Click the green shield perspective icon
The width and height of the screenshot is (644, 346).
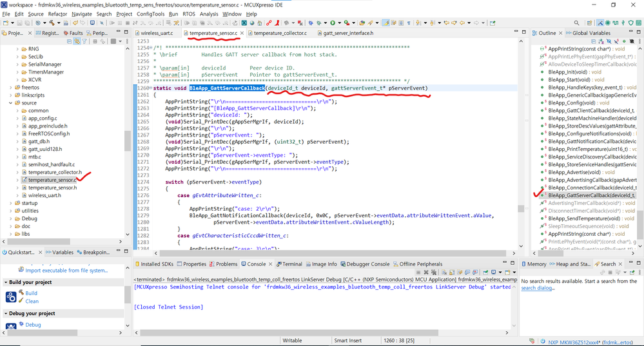point(630,23)
